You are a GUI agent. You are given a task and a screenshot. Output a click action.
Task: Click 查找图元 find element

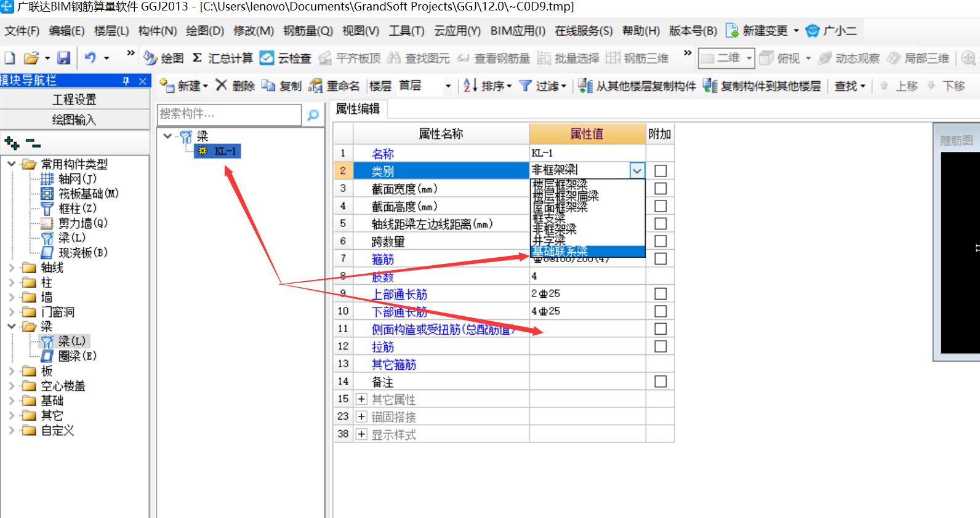coord(418,58)
